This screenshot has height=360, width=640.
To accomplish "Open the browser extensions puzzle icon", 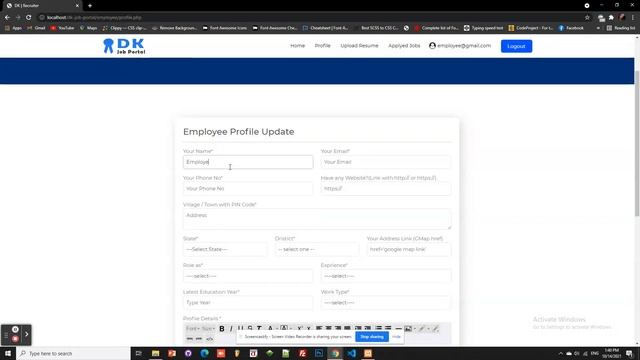I will [x=611, y=18].
